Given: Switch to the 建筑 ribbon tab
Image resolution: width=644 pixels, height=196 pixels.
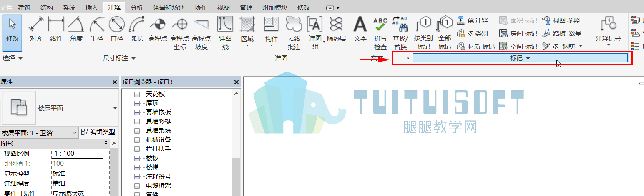Looking at the screenshot, I should pos(25,7).
